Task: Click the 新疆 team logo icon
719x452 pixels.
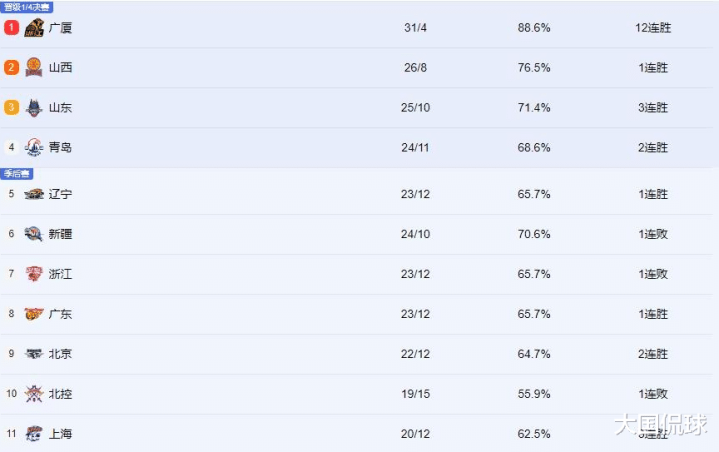Action: point(35,234)
